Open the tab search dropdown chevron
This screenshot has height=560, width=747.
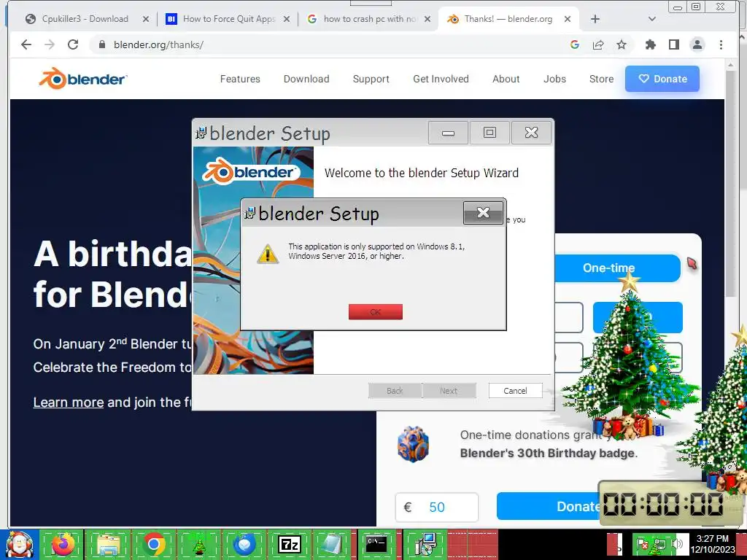(x=652, y=19)
